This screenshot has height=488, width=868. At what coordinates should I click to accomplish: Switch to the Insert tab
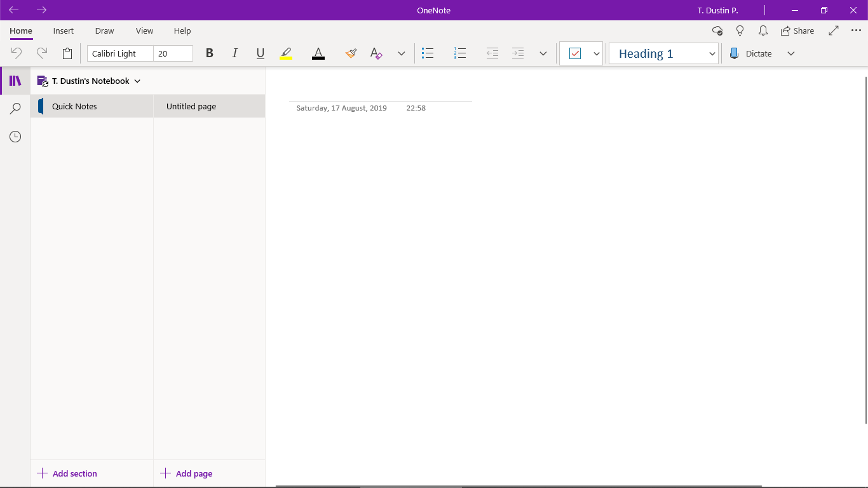(x=64, y=30)
